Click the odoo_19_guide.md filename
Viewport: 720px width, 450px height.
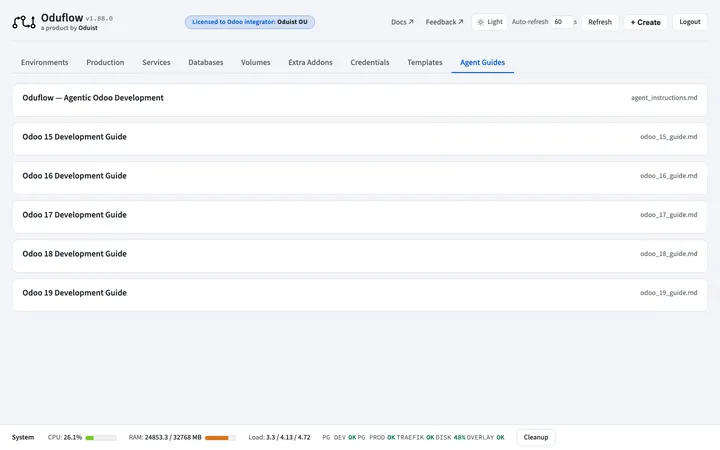pyautogui.click(x=669, y=293)
